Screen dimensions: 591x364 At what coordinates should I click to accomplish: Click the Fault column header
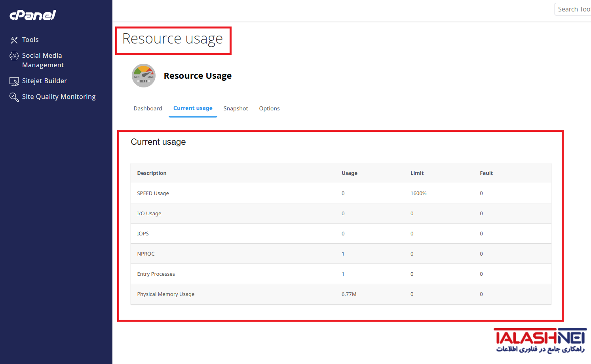pyautogui.click(x=486, y=173)
